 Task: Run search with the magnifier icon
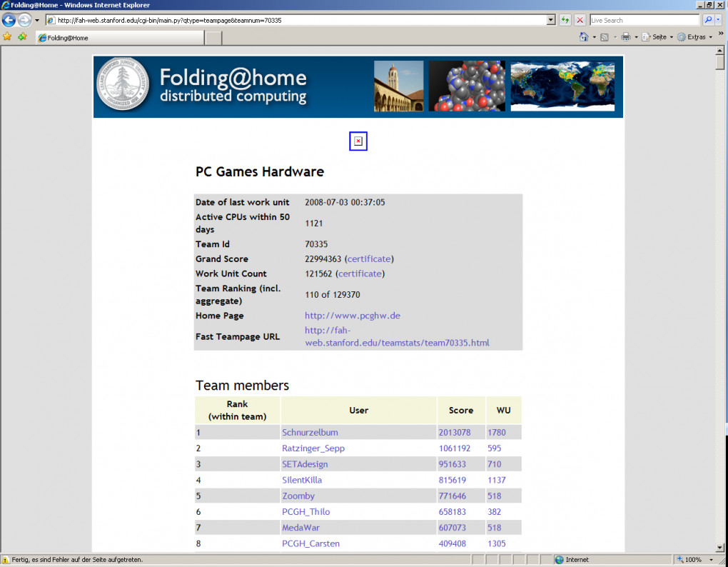[x=708, y=20]
